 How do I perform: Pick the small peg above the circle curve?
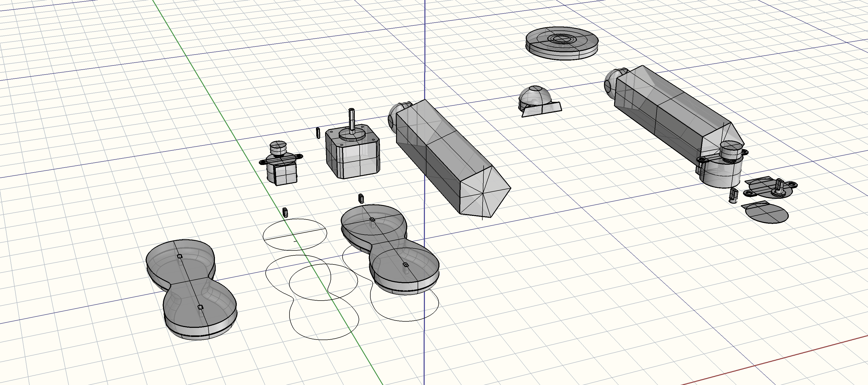(x=285, y=212)
